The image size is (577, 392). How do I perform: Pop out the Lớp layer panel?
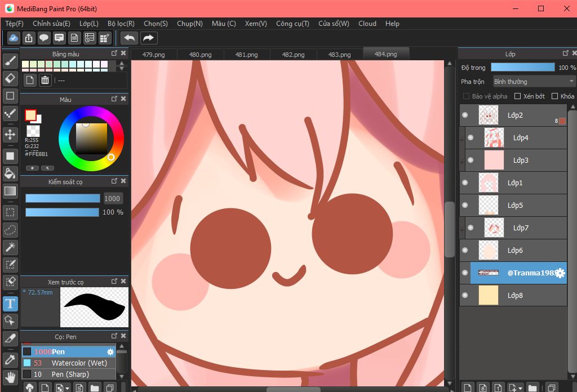[x=566, y=54]
